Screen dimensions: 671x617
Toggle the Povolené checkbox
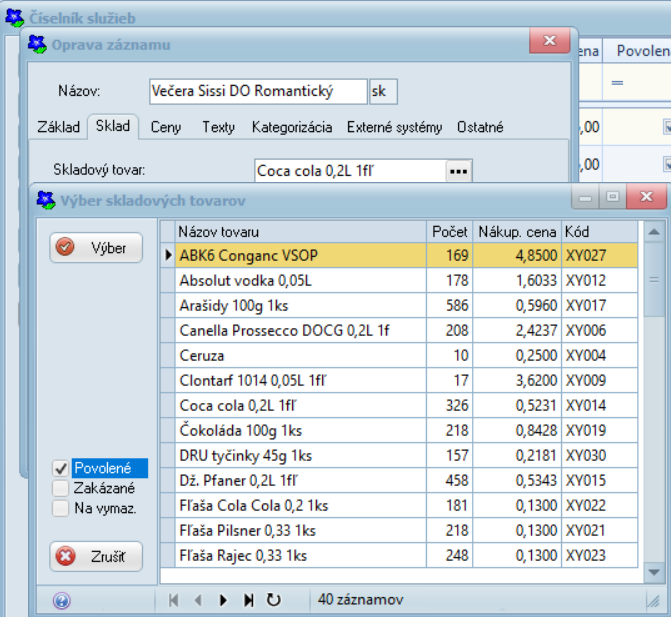60,468
